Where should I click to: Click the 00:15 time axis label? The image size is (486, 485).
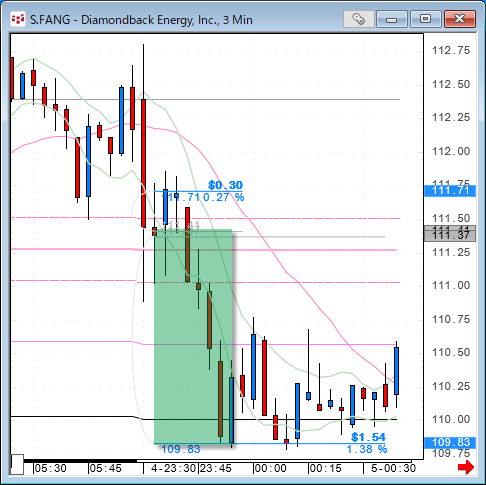pyautogui.click(x=326, y=468)
